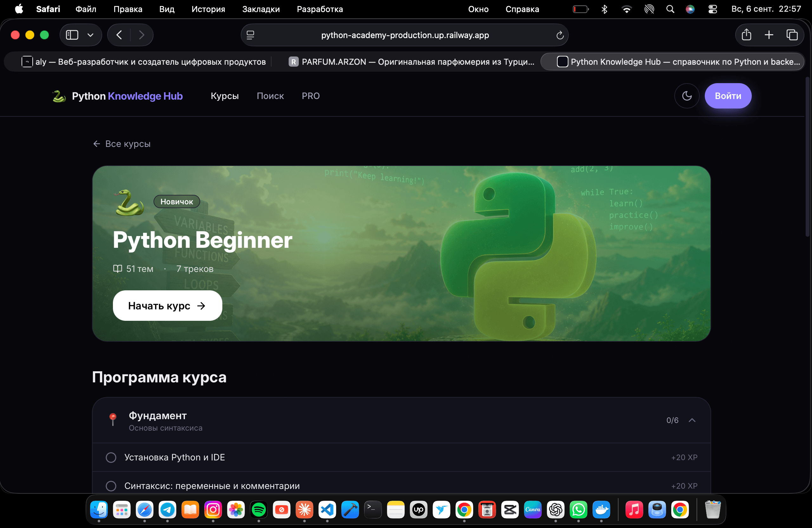The height and width of the screenshot is (528, 812).
Task: Open a new tab with plus icon
Action: click(x=769, y=35)
